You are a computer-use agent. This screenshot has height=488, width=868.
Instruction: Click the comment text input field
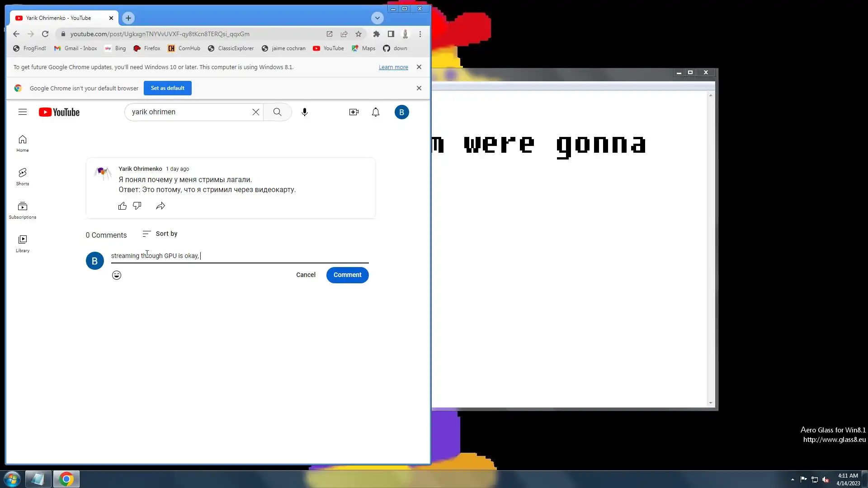coord(271,256)
